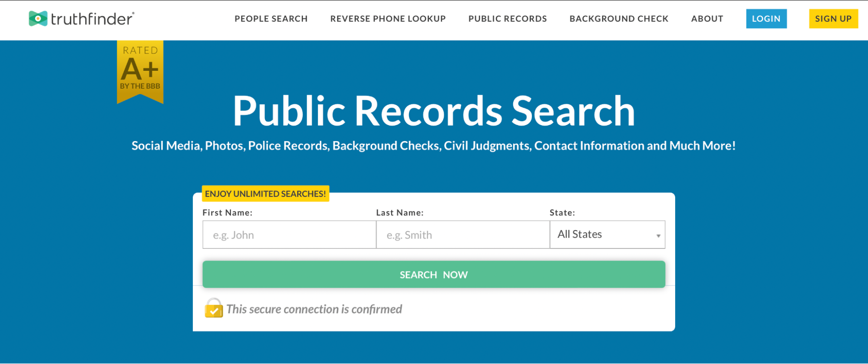Click the 'This secure connection is confirmed' text
The width and height of the screenshot is (868, 364).
point(314,309)
